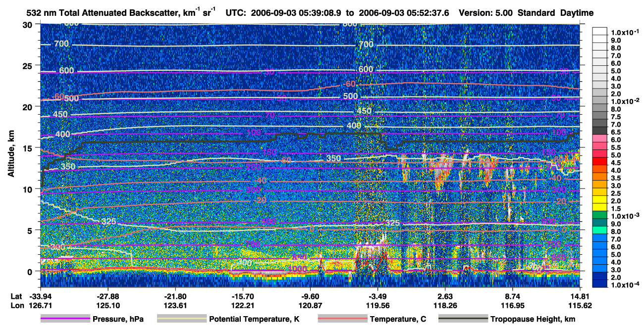644x330 pixels.
Task: Select the red 4.5 colorbar cell
Action: click(600, 160)
